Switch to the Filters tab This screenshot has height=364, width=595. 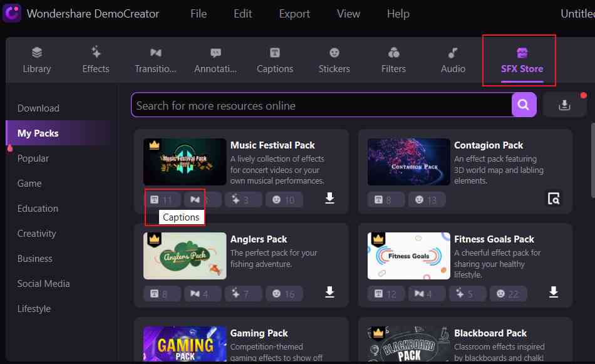point(393,60)
